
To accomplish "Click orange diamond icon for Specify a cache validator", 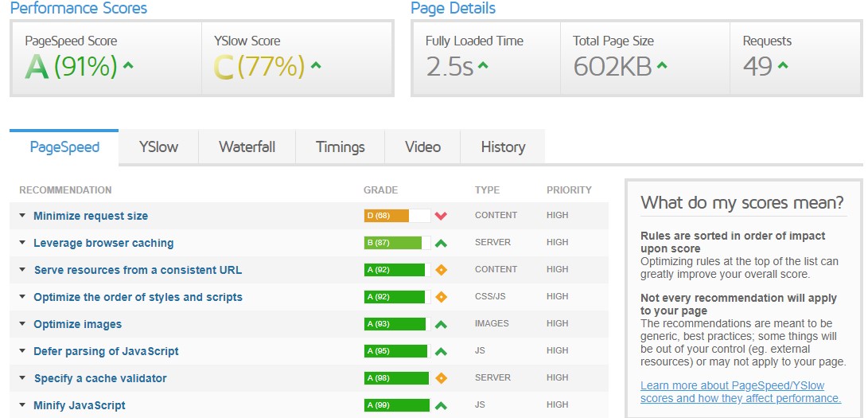I will [x=441, y=378].
